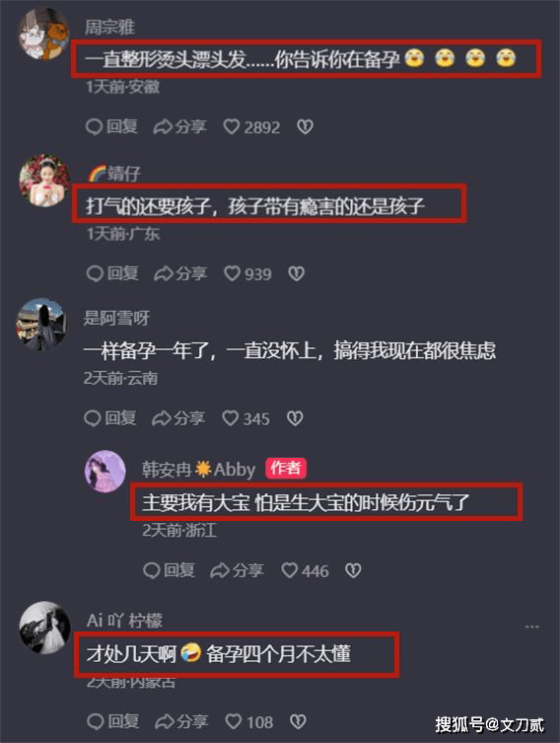Reply to 靖仔's comment
This screenshot has width=560, height=743.
pyautogui.click(x=112, y=273)
